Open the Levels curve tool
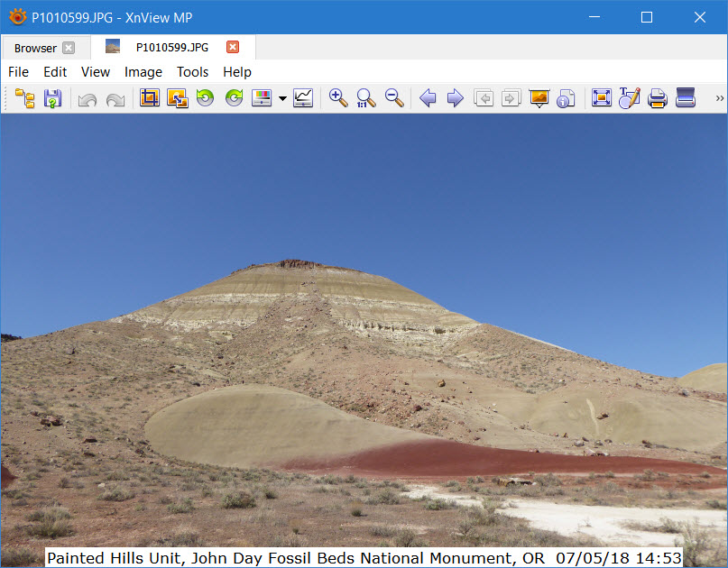Image resolution: width=728 pixels, height=568 pixels. (303, 98)
